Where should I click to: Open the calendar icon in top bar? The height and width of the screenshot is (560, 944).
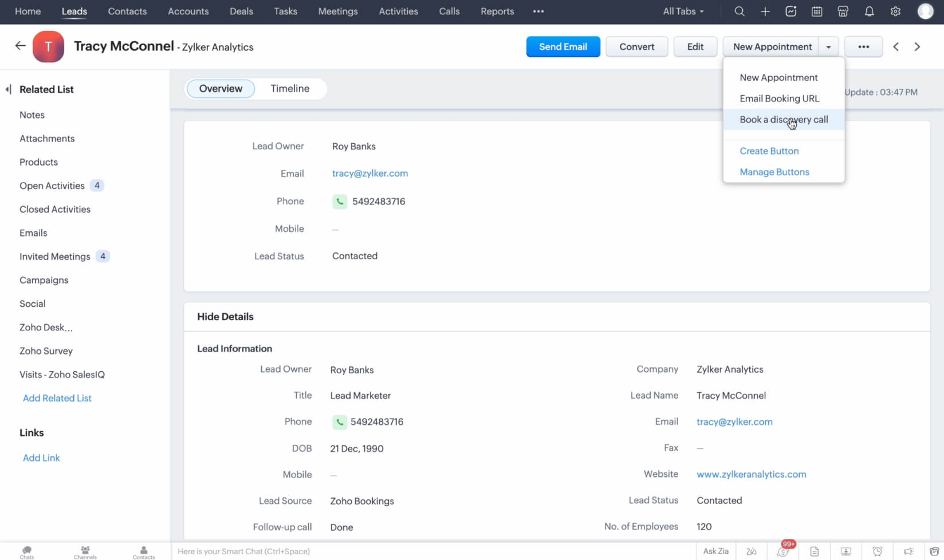[817, 11]
